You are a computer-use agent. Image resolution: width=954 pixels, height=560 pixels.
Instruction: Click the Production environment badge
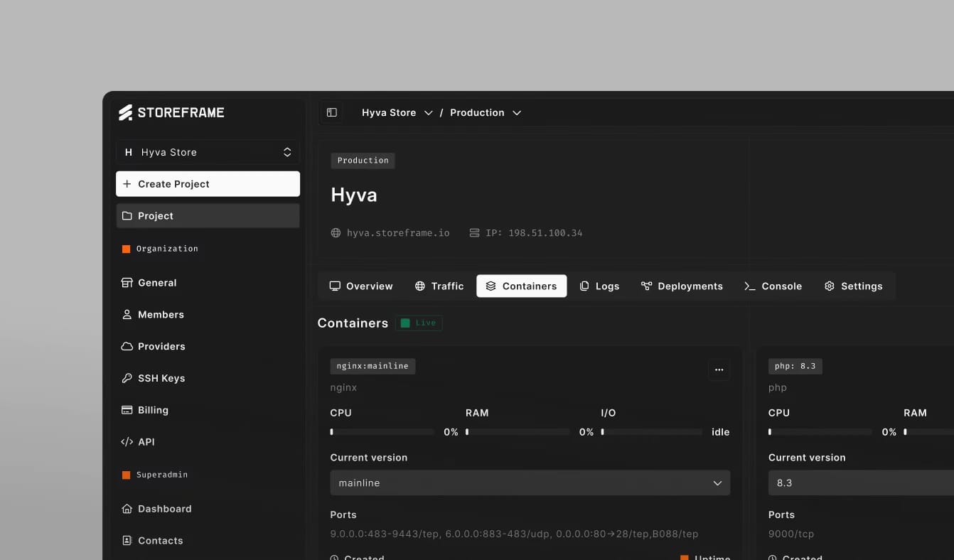(363, 161)
